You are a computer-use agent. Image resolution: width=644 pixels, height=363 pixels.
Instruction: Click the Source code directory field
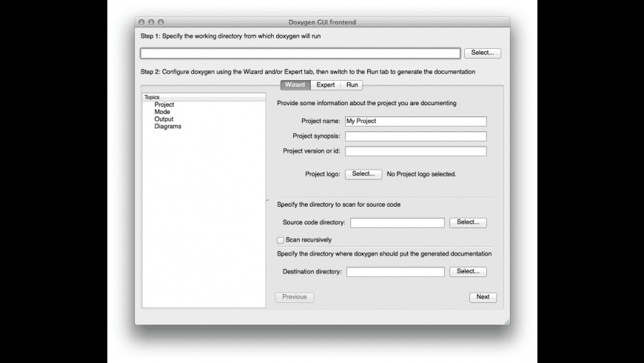(398, 223)
